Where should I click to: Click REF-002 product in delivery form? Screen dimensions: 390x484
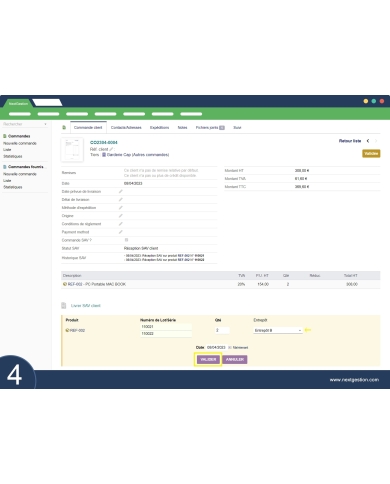[x=77, y=330]
